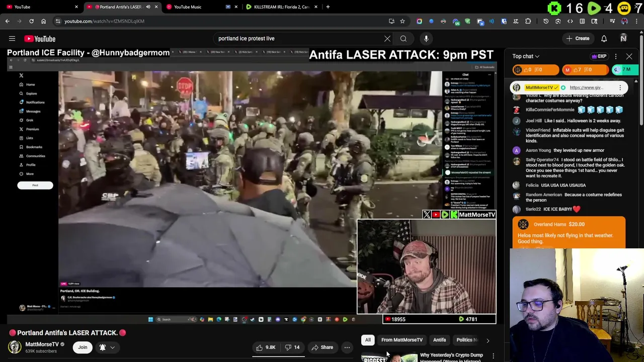Open the Overland Hams $20 Super Chat
Viewport: 644px width, 362px height.
569,232
